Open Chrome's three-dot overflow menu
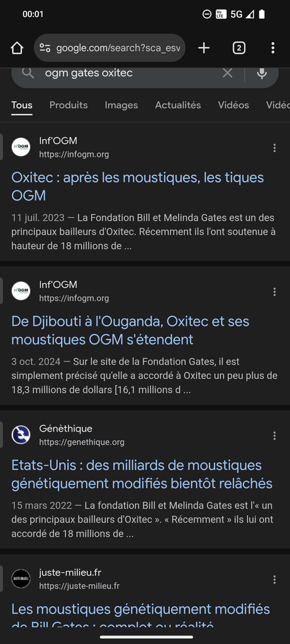Viewport: 290px width, 644px height. pos(273,48)
